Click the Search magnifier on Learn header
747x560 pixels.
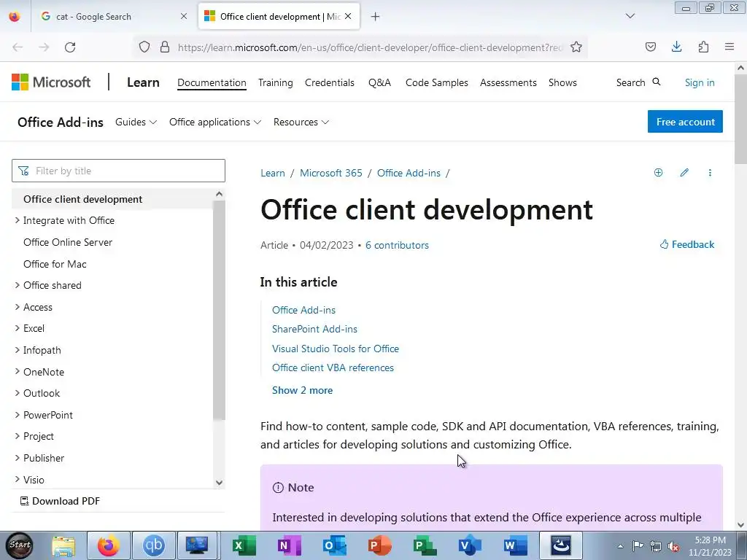pos(657,82)
